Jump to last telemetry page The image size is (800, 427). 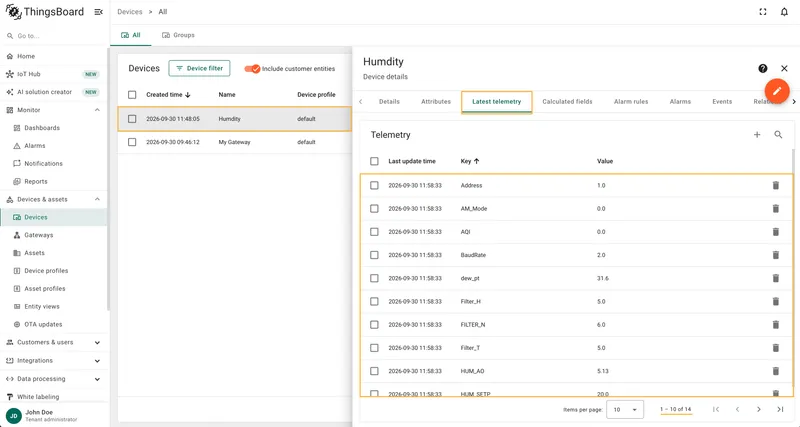pos(780,409)
